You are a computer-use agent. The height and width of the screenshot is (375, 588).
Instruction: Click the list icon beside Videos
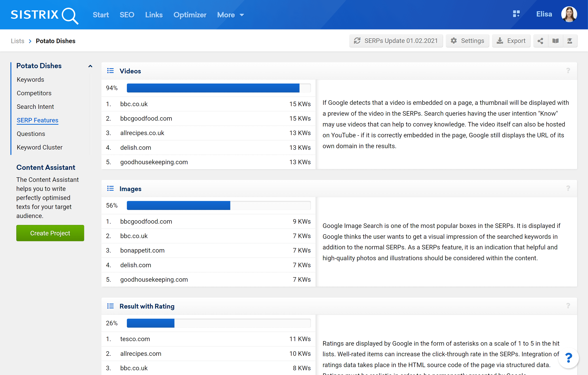point(110,71)
